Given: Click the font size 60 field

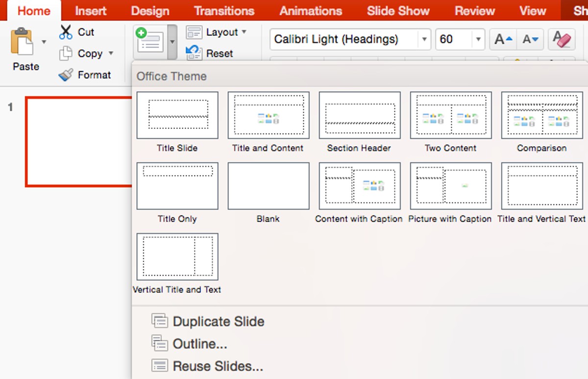Looking at the screenshot, I should (454, 39).
